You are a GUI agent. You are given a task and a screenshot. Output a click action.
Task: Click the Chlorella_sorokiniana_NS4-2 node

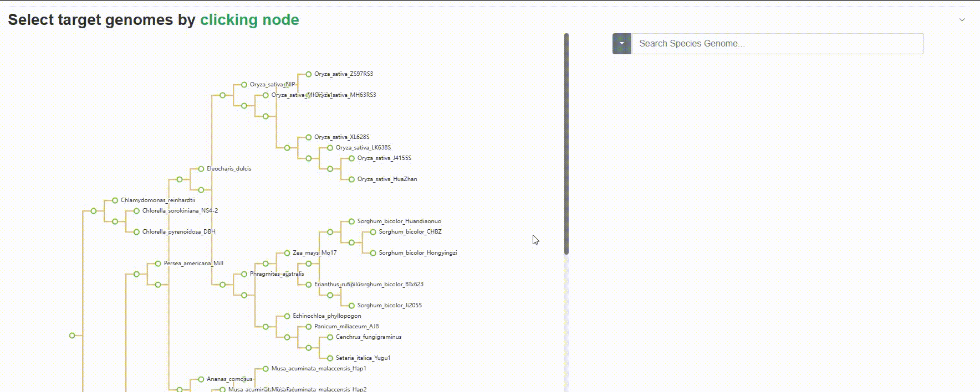tap(136, 211)
